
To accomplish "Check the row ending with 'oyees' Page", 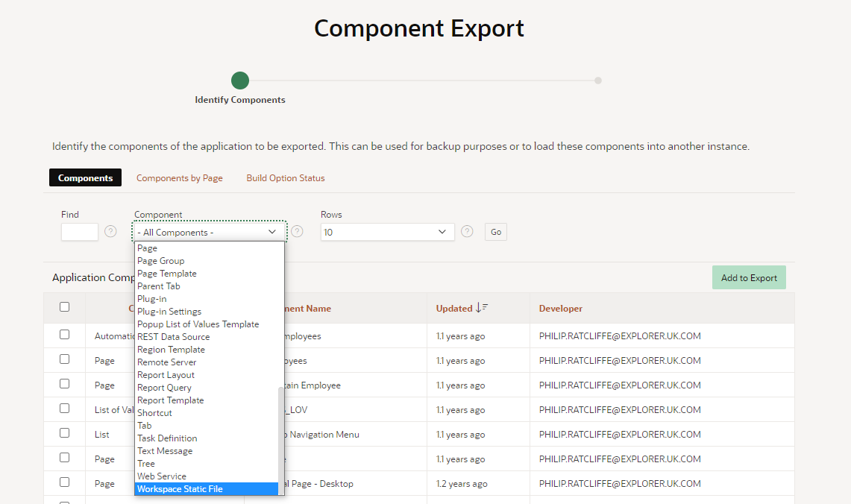I will (65, 359).
